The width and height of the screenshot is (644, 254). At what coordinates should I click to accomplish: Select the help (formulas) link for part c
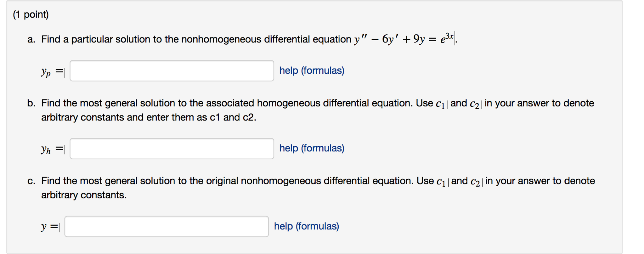coord(306,226)
